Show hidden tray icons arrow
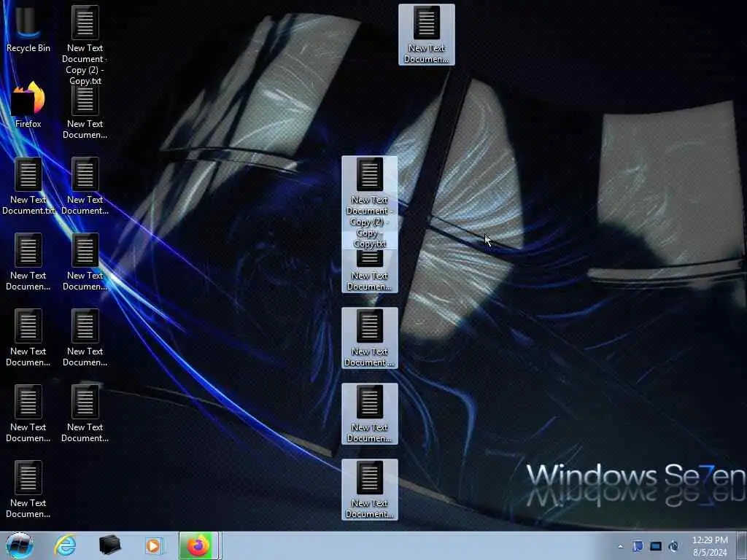 (620, 546)
